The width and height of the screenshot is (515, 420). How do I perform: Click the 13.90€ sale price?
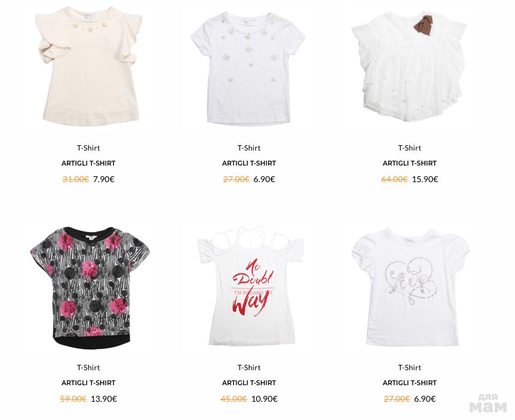(x=104, y=399)
